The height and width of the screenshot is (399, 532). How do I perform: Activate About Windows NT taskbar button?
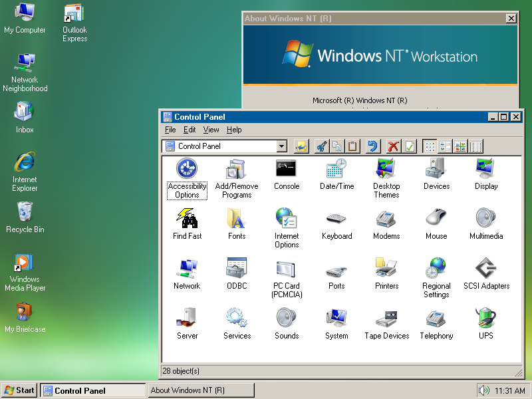(x=201, y=390)
